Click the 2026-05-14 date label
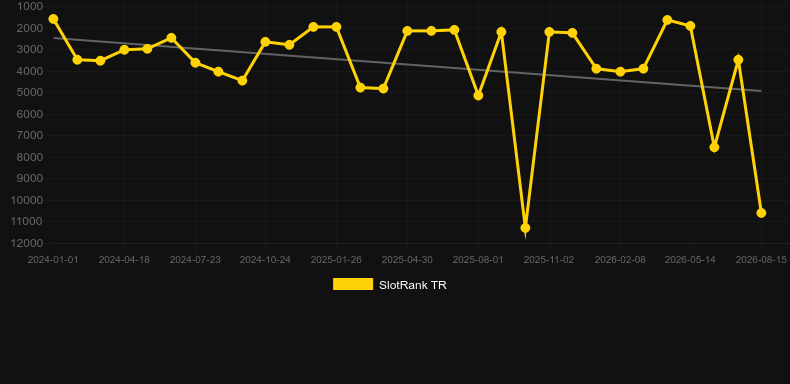This screenshot has height=384, width=790. pyautogui.click(x=690, y=260)
